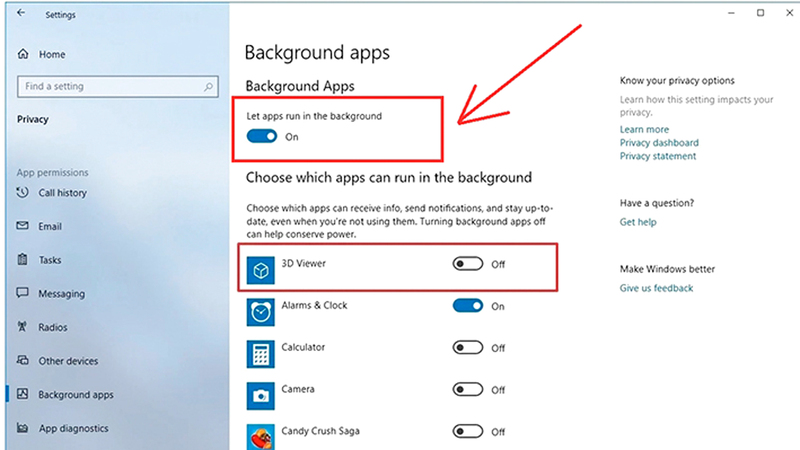Click the Give us feedback link
Screen dimensions: 800x450
656,288
